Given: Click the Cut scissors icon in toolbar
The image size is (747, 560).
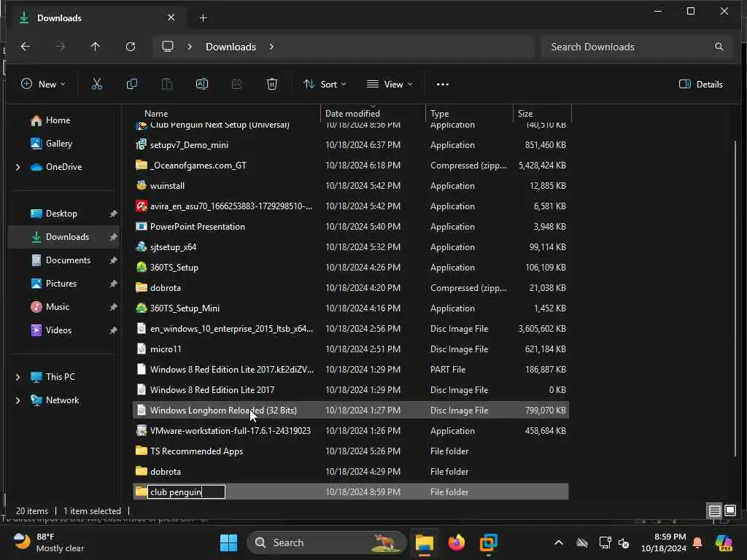Looking at the screenshot, I should pos(97,85).
